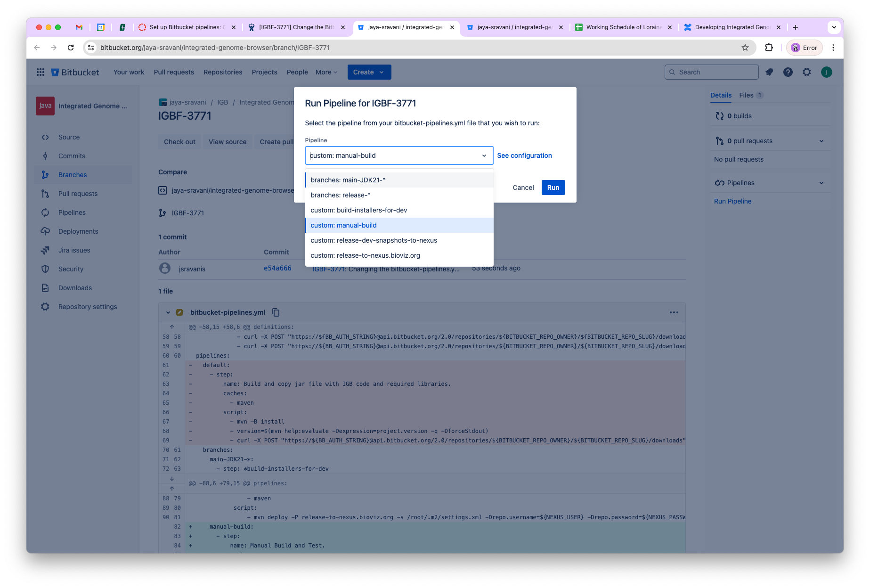The width and height of the screenshot is (870, 588).
Task: Click the Downloads file icon in sidebar
Action: (x=45, y=288)
